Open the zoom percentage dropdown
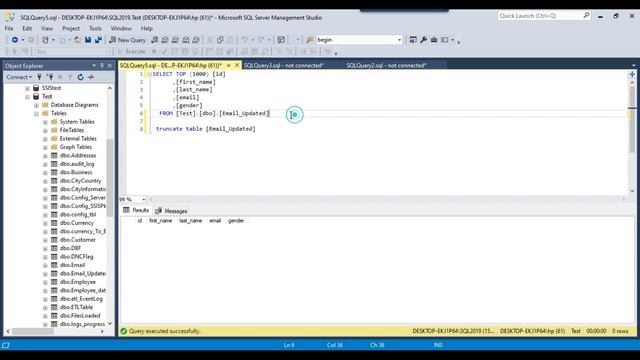The image size is (640, 360). 144,199
